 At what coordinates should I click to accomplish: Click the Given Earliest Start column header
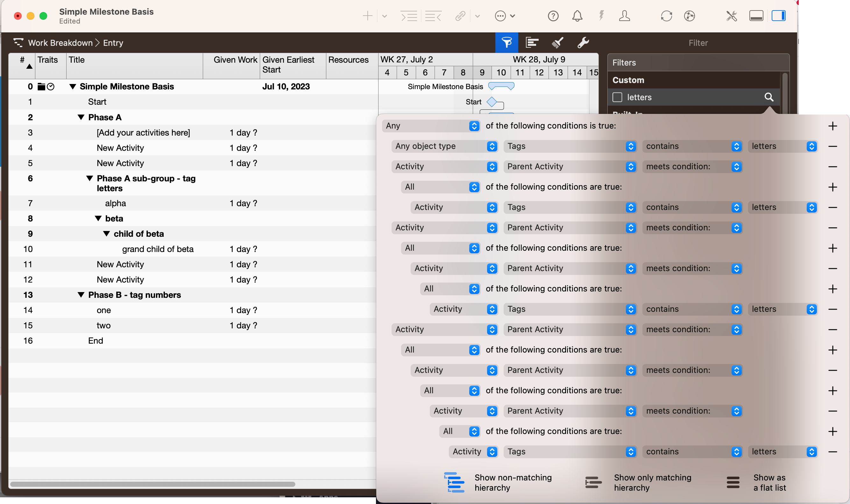point(293,66)
